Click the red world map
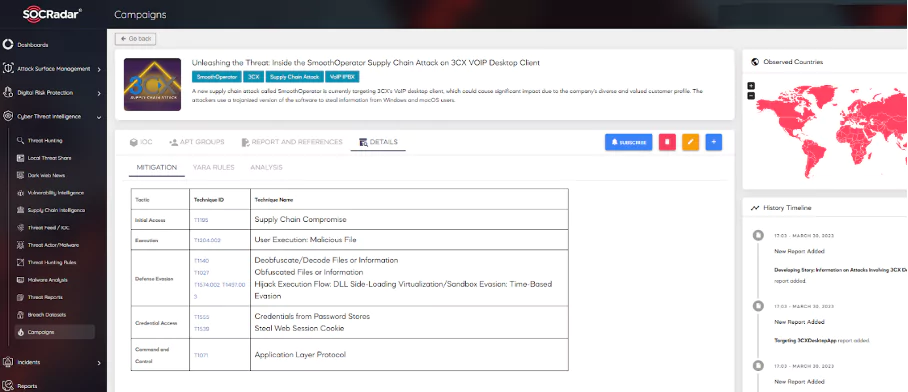Image resolution: width=908 pixels, height=392 pixels. 832,133
